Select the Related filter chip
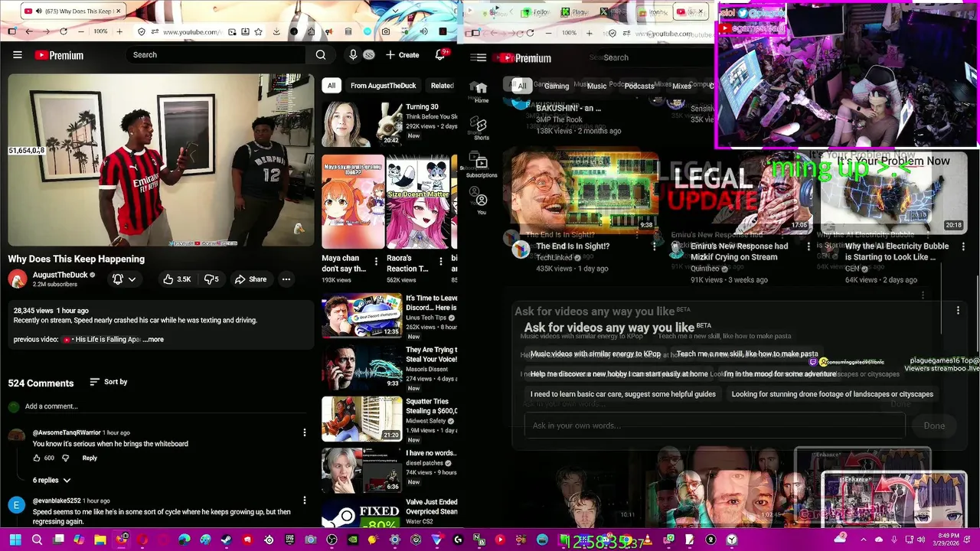980x551 pixels. click(443, 86)
